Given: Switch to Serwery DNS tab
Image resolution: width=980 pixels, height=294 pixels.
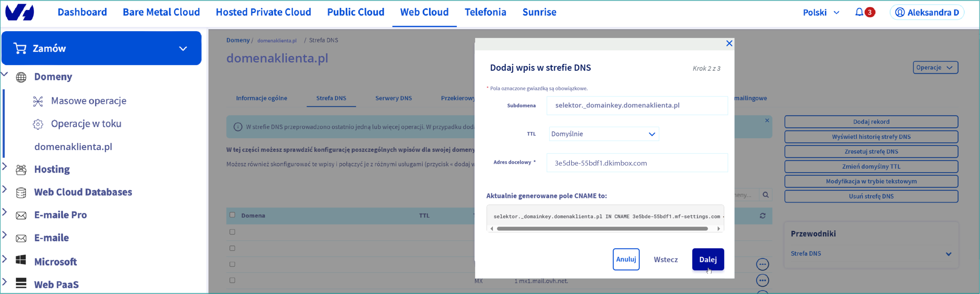Looking at the screenshot, I should 393,98.
